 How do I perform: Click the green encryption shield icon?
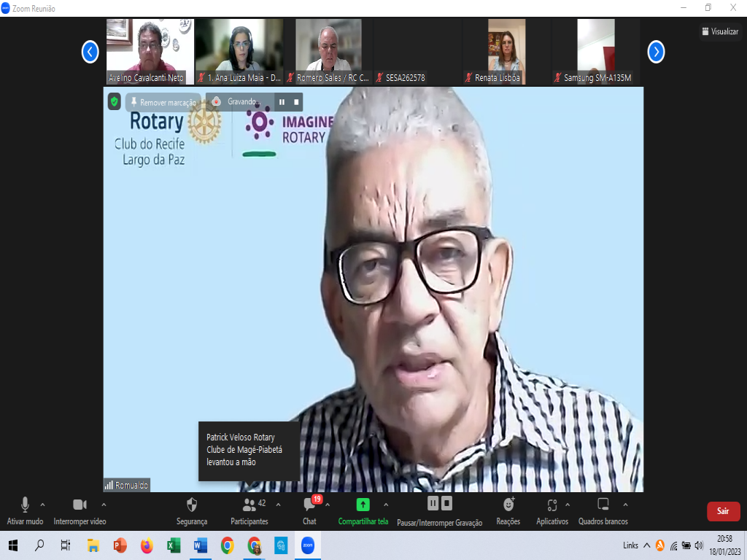pos(115,101)
